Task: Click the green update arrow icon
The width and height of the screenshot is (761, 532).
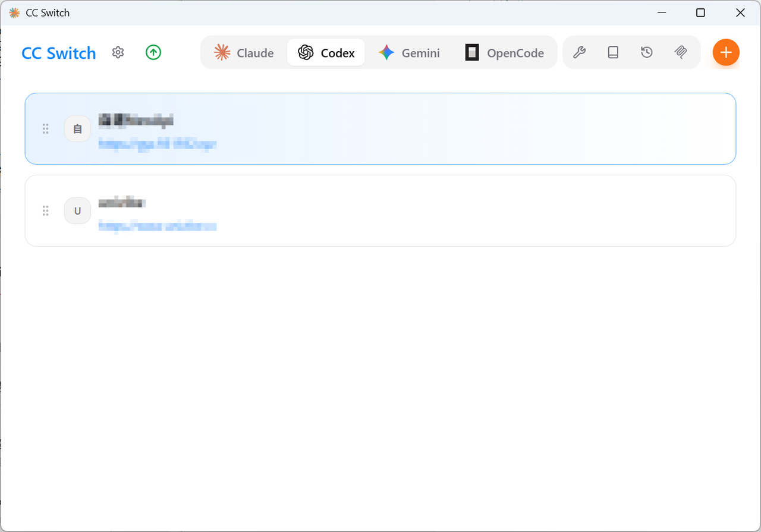Action: click(x=153, y=52)
